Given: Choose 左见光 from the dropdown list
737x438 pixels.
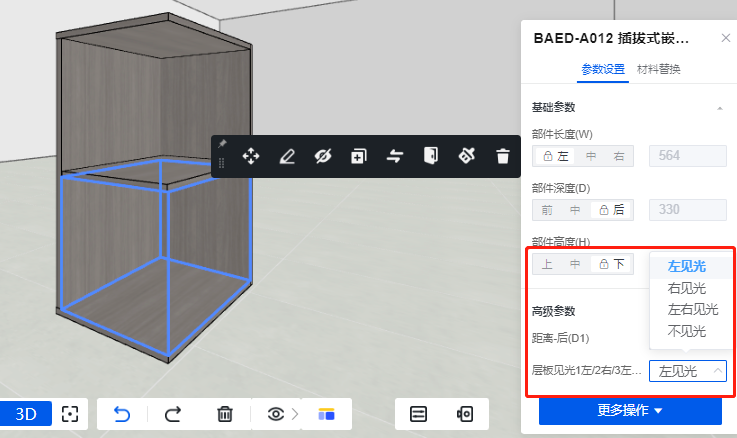Looking at the screenshot, I should tap(690, 266).
